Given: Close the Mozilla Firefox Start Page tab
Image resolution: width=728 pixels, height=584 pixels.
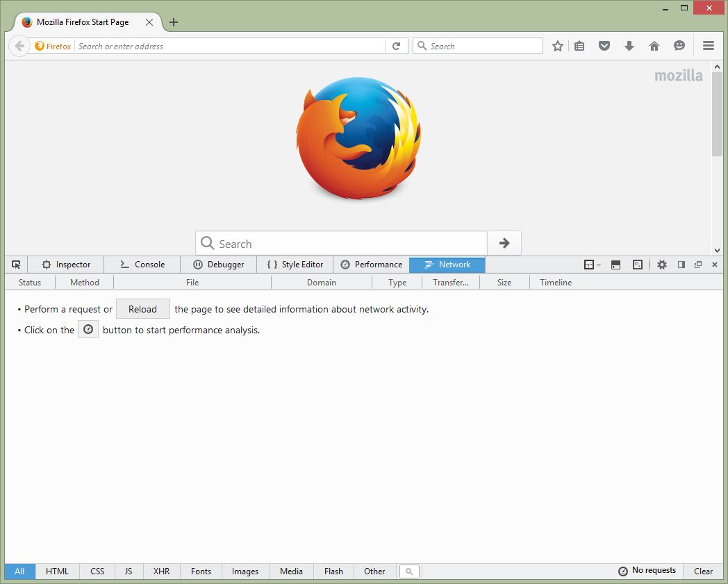Looking at the screenshot, I should [149, 22].
